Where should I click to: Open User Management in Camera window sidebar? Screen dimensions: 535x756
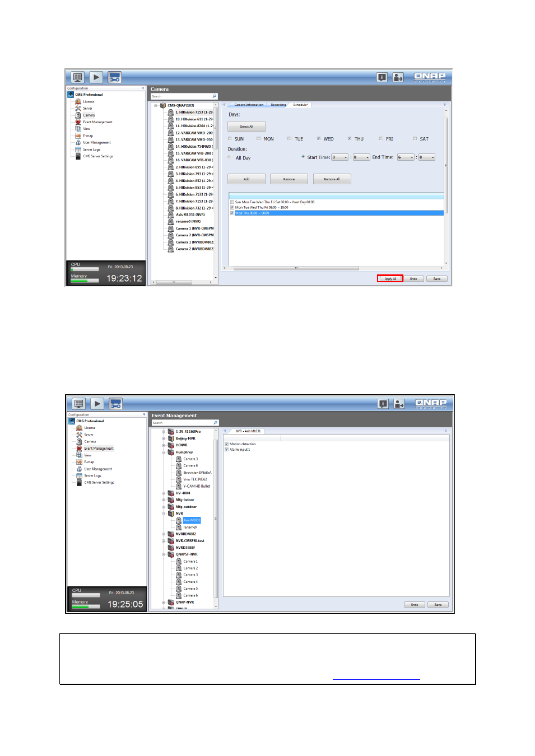pyautogui.click(x=97, y=142)
